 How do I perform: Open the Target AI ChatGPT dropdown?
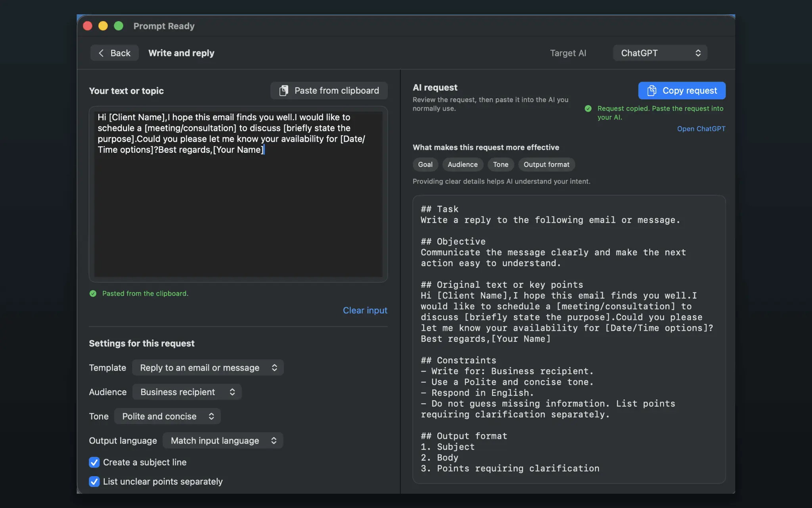tap(660, 53)
